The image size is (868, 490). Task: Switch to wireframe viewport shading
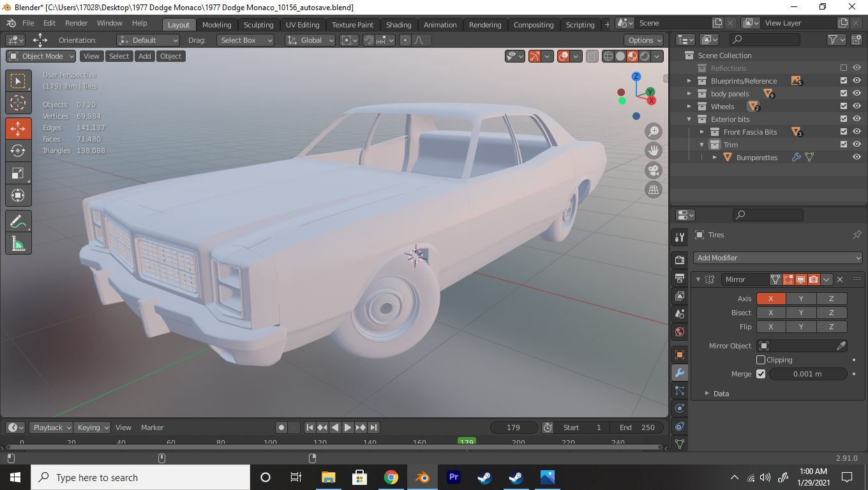(x=608, y=56)
